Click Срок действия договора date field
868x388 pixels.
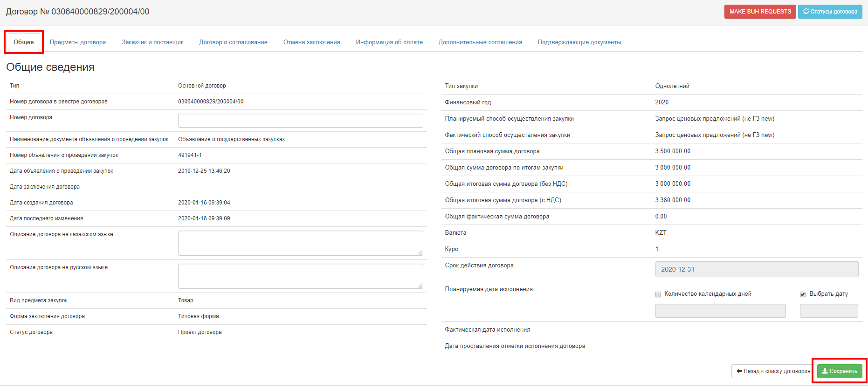(x=756, y=269)
